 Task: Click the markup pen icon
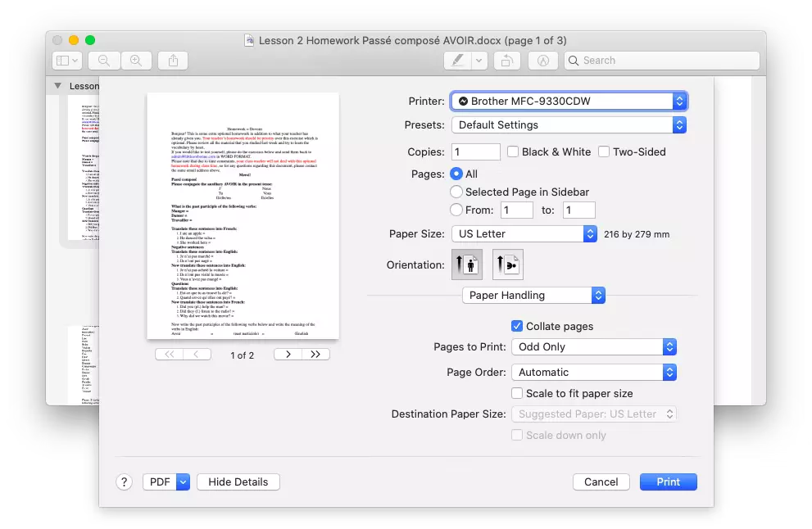tap(458, 61)
